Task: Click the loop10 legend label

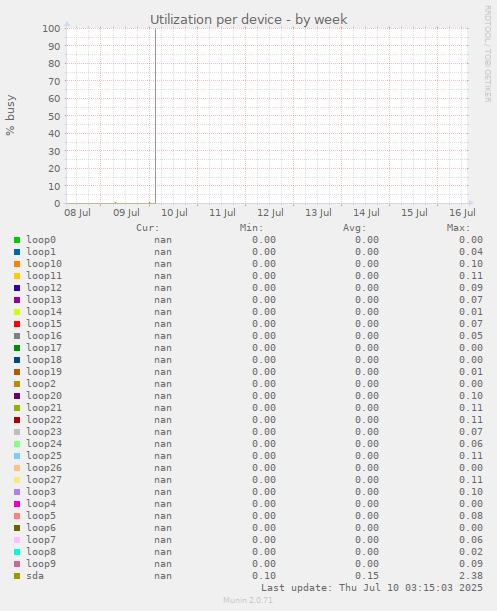Action: pos(44,264)
